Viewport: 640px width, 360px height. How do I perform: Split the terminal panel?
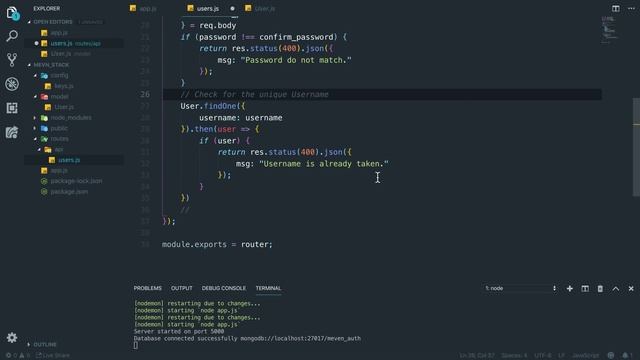[x=585, y=289]
